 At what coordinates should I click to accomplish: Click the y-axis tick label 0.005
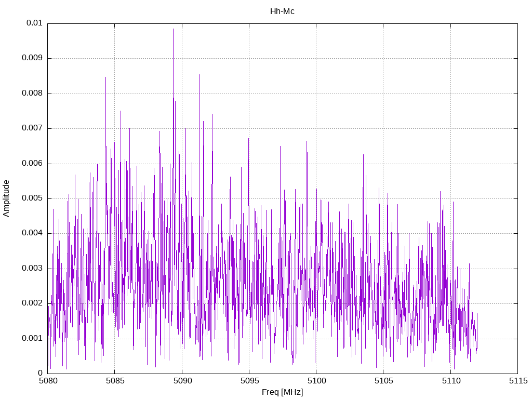click(x=32, y=198)
